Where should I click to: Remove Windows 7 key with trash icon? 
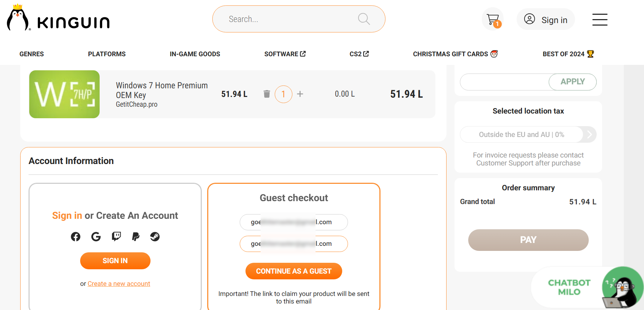click(x=267, y=94)
